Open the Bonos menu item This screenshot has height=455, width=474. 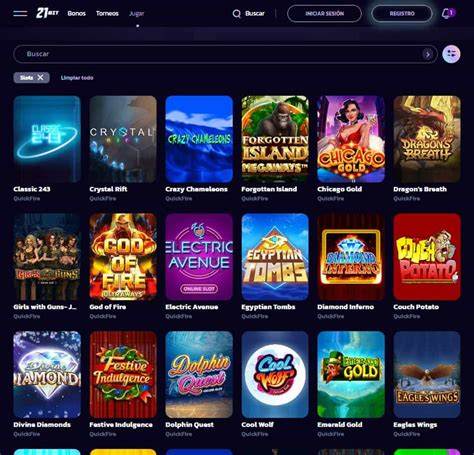[76, 13]
